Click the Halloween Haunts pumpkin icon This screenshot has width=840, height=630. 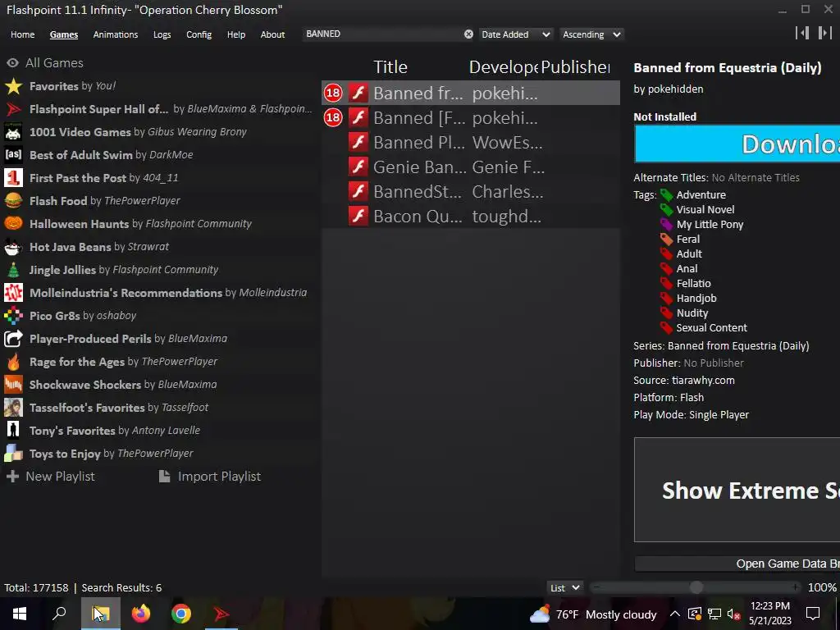(13, 223)
